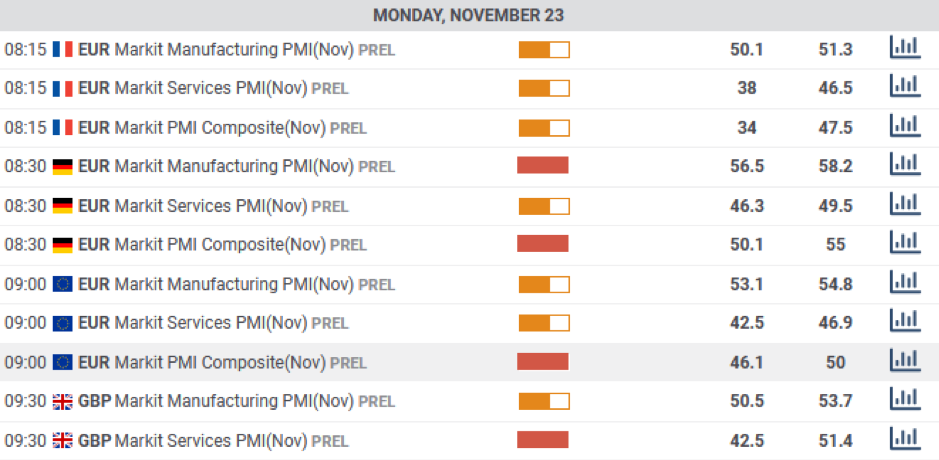Click chart icon for French PMI Composite row
The image size is (939, 460).
[x=905, y=126]
